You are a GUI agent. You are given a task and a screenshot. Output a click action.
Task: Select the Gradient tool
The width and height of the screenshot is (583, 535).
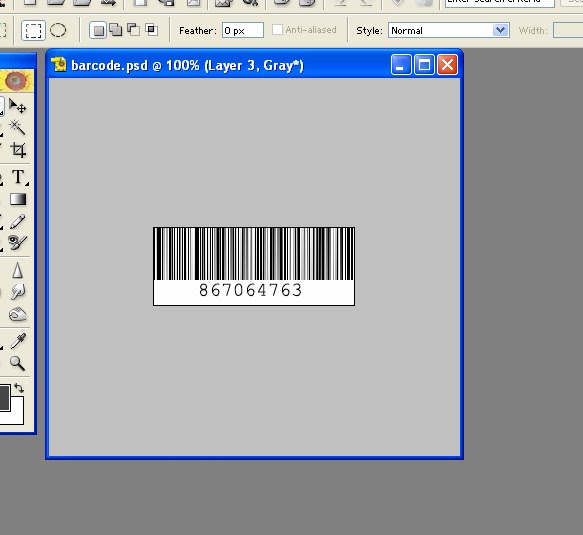(x=18, y=199)
